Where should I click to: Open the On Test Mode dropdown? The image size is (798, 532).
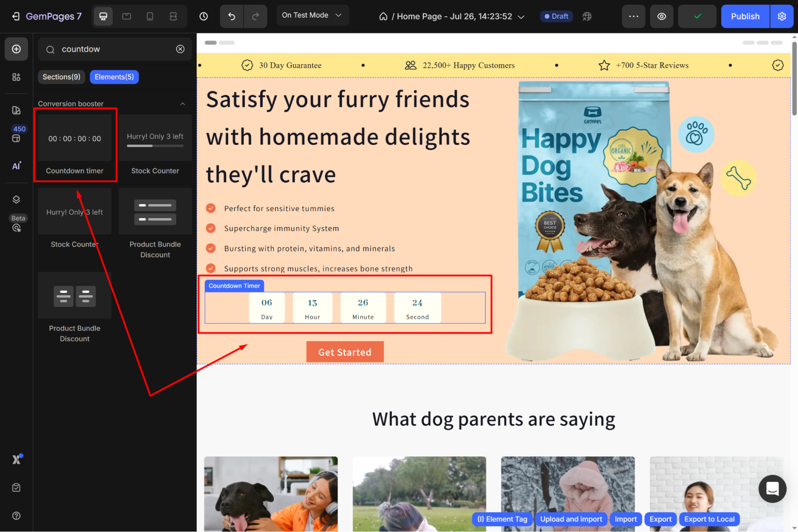click(x=312, y=15)
